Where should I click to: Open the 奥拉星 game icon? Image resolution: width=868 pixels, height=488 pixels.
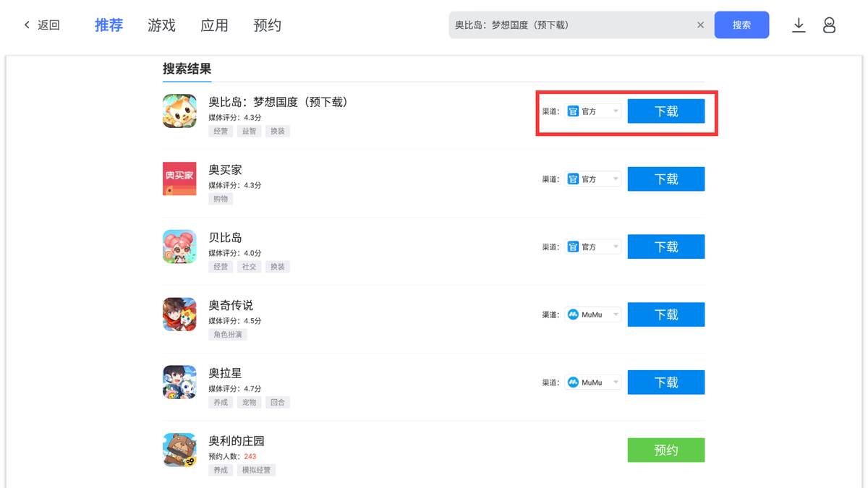pos(179,382)
